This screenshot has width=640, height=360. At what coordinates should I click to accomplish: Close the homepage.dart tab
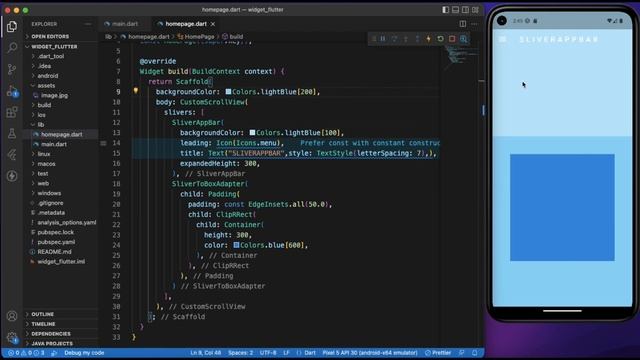[x=213, y=24]
